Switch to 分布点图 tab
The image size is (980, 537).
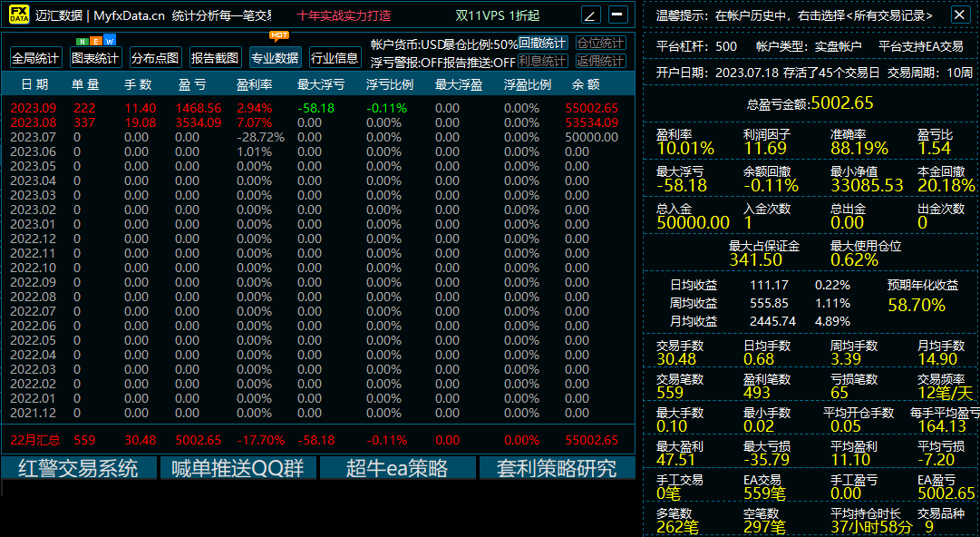pos(155,57)
